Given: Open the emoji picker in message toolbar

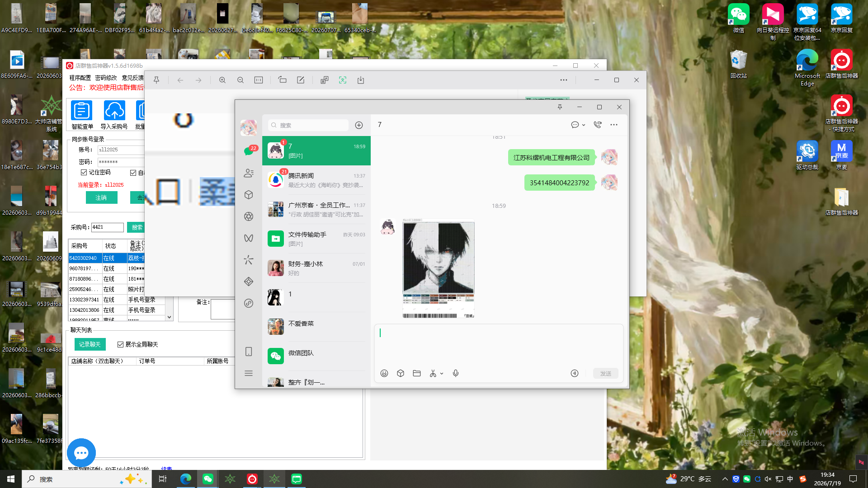Looking at the screenshot, I should tap(384, 373).
